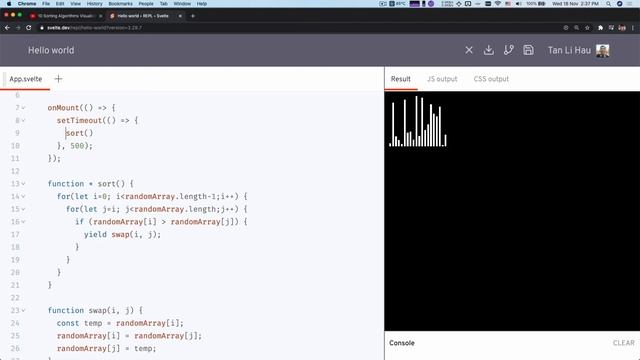This screenshot has width=640, height=360.
Task: Open the Bookmarks menu
Action: coord(120,4)
